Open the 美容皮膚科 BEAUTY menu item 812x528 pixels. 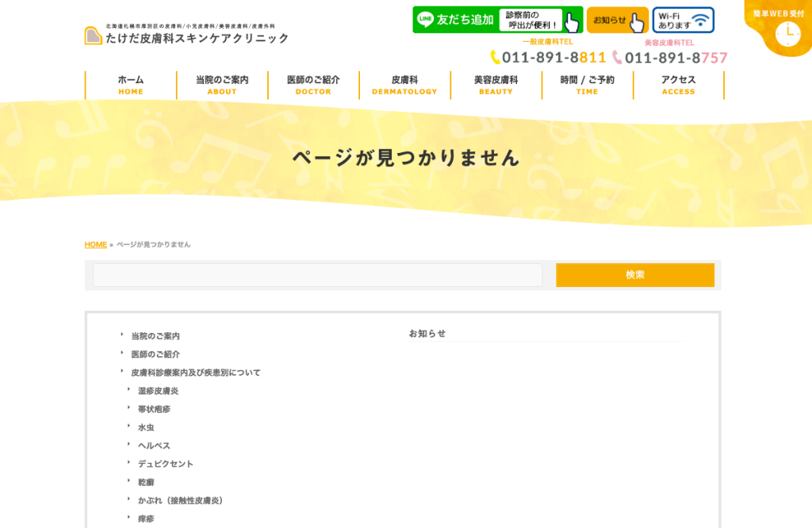pos(496,85)
